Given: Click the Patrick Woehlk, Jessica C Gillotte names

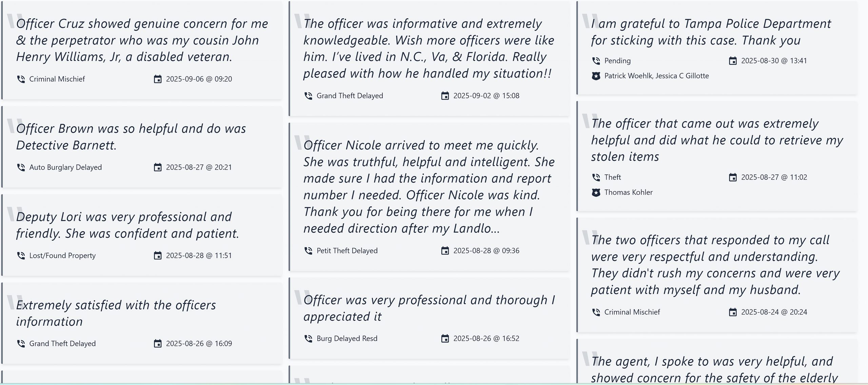Looking at the screenshot, I should (x=656, y=76).
